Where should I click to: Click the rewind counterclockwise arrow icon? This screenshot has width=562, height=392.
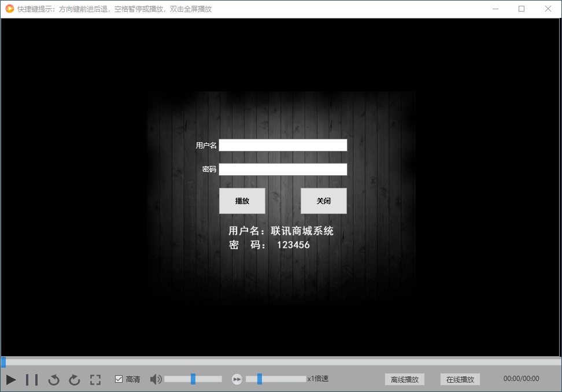click(54, 379)
